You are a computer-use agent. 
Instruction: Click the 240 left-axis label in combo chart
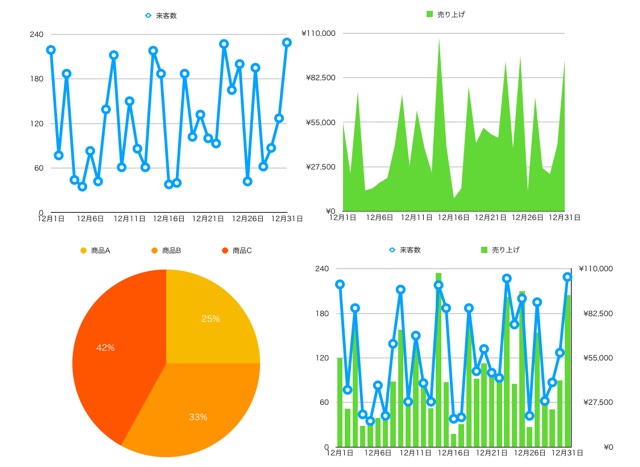click(322, 269)
